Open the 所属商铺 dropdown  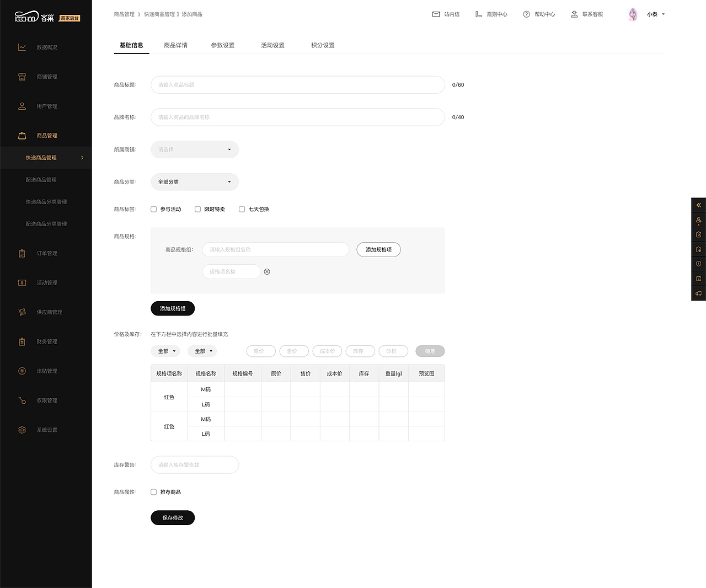click(194, 149)
